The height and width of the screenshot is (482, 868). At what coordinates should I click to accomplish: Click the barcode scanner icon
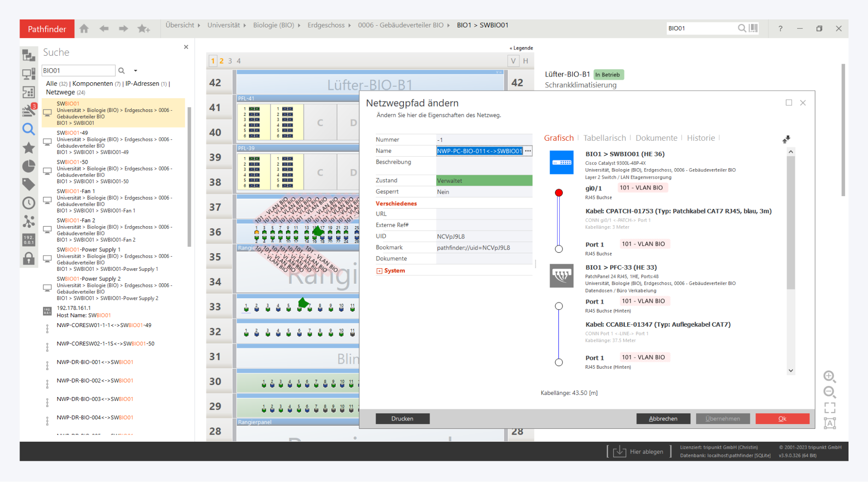click(x=754, y=28)
